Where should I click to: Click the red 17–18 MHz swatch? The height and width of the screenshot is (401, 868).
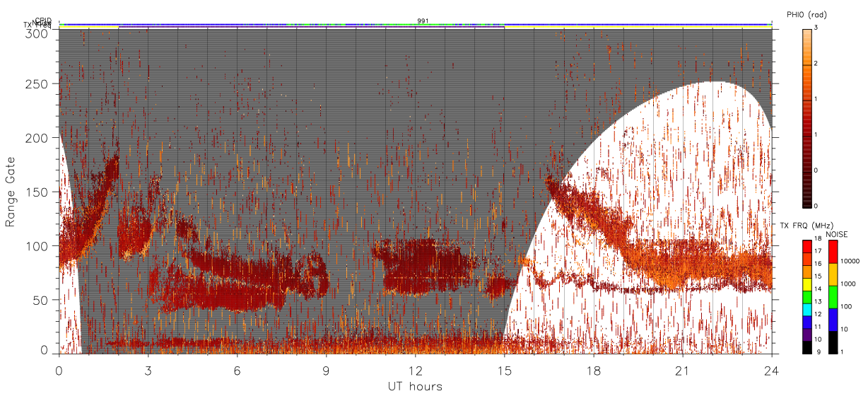(x=807, y=247)
